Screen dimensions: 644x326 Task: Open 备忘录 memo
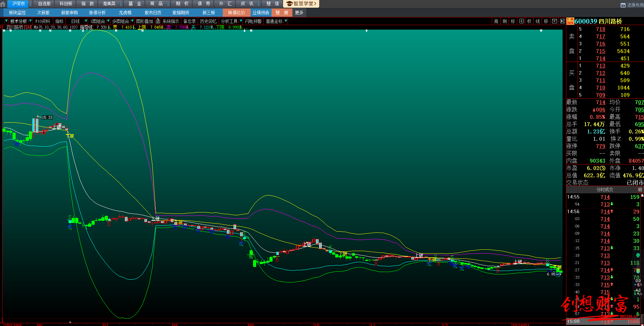click(x=189, y=21)
